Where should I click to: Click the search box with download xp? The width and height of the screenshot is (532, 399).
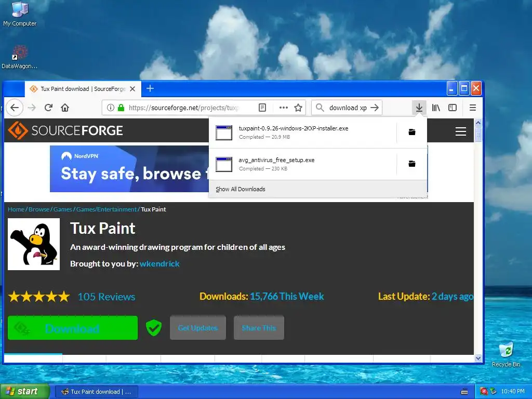[348, 108]
